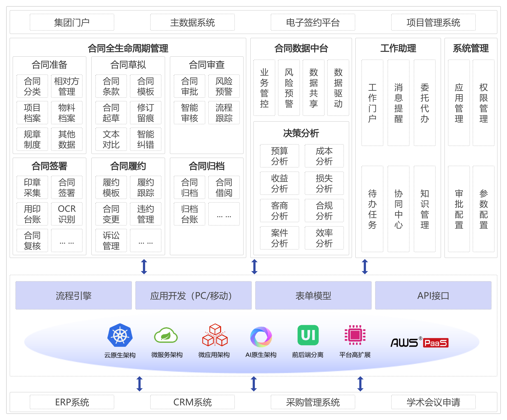The height and width of the screenshot is (420, 507).
Task: Open the 项目管理系统 box
Action: point(433,22)
